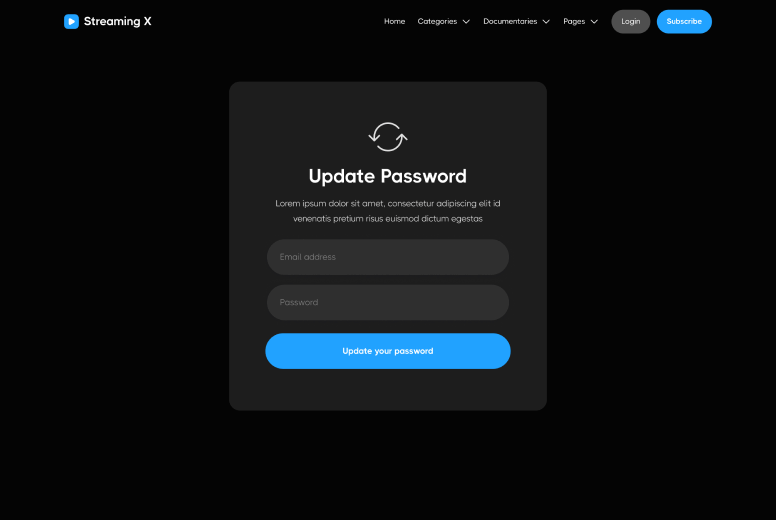Viewport: 776px width, 520px height.
Task: Open the Categories menu label
Action: (x=437, y=21)
